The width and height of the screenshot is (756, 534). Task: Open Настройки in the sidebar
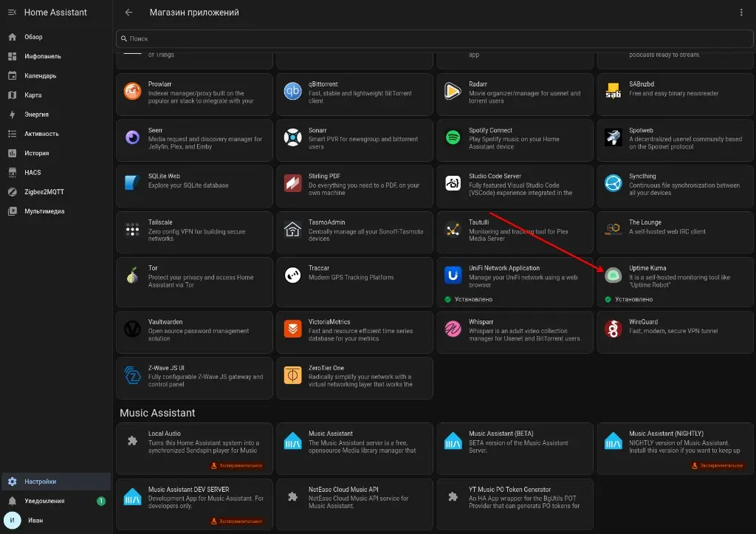point(56,482)
